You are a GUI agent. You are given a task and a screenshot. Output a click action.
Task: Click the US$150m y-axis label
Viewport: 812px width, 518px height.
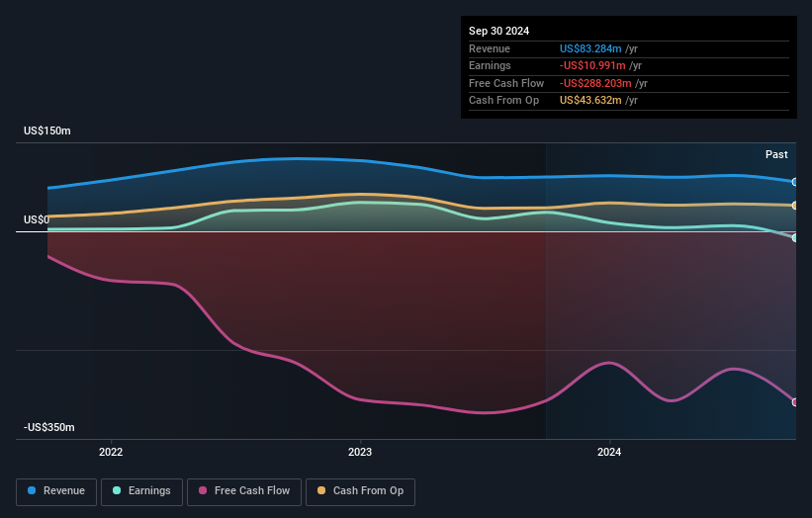pyautogui.click(x=47, y=130)
